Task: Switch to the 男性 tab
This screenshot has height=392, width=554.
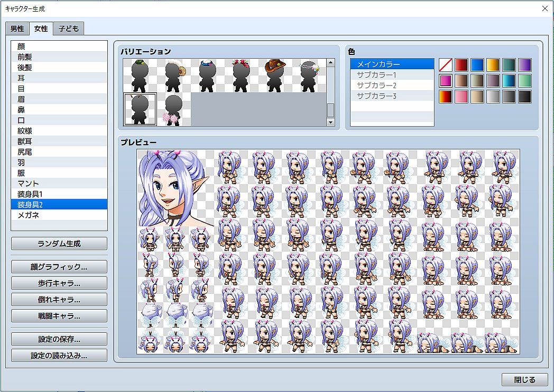Action: [x=17, y=29]
